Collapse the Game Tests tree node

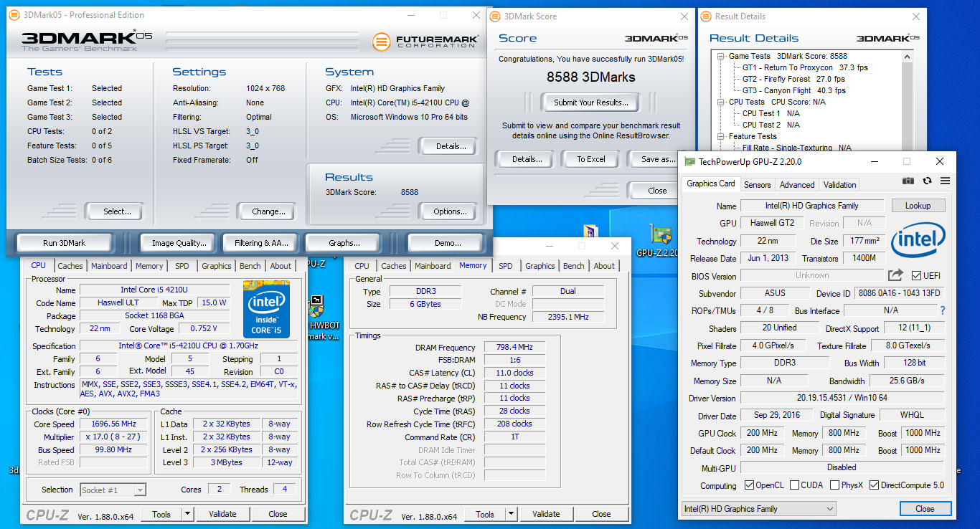pyautogui.click(x=721, y=56)
